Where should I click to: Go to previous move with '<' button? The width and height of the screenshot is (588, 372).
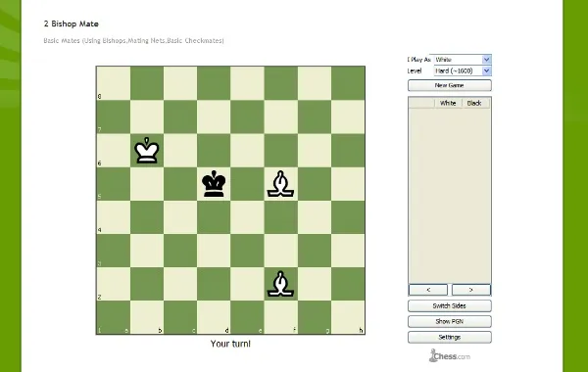point(428,290)
